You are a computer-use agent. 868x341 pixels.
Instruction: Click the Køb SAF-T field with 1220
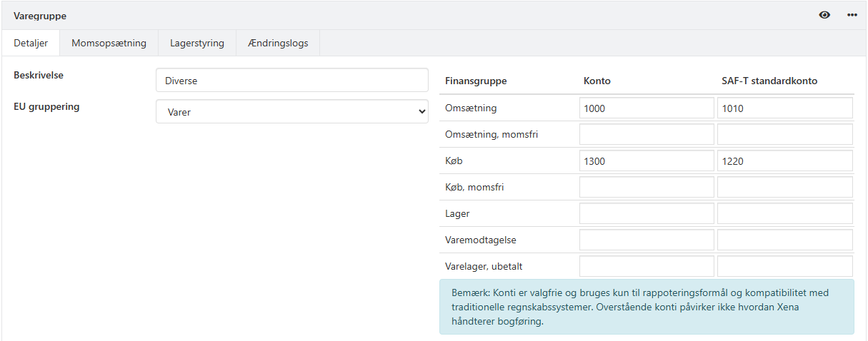[784, 161]
